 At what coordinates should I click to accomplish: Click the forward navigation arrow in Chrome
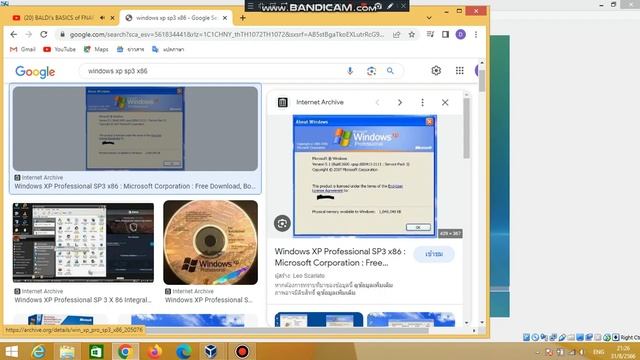(29, 35)
